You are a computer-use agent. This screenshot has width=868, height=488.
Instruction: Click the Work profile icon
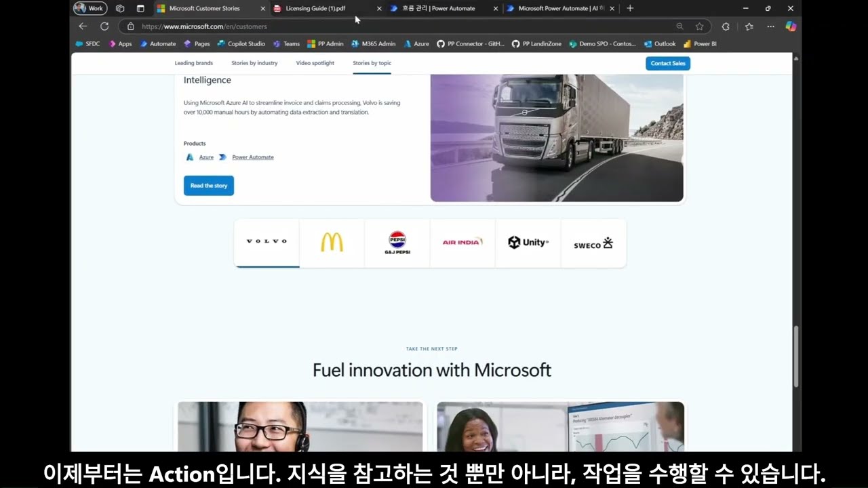90,8
